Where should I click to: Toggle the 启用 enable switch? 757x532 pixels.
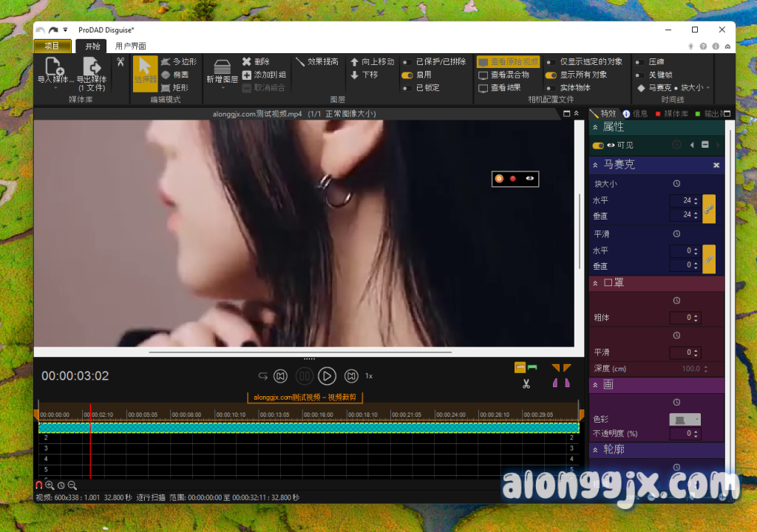click(407, 75)
